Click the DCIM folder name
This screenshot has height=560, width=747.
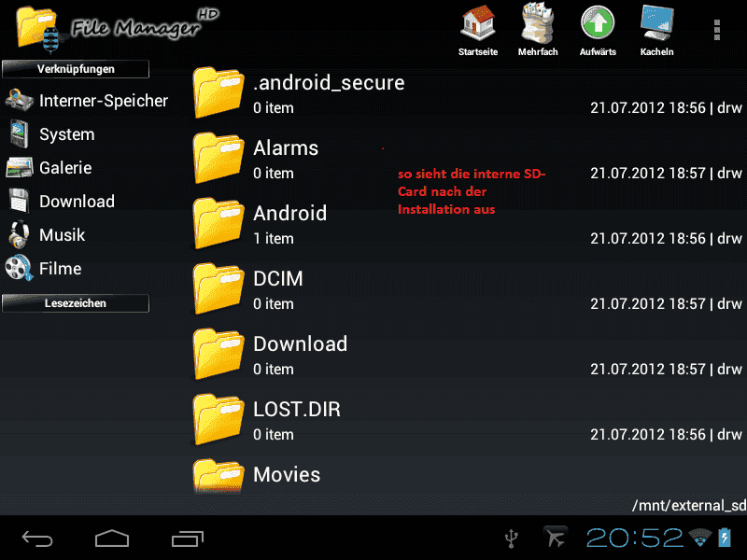[x=278, y=278]
